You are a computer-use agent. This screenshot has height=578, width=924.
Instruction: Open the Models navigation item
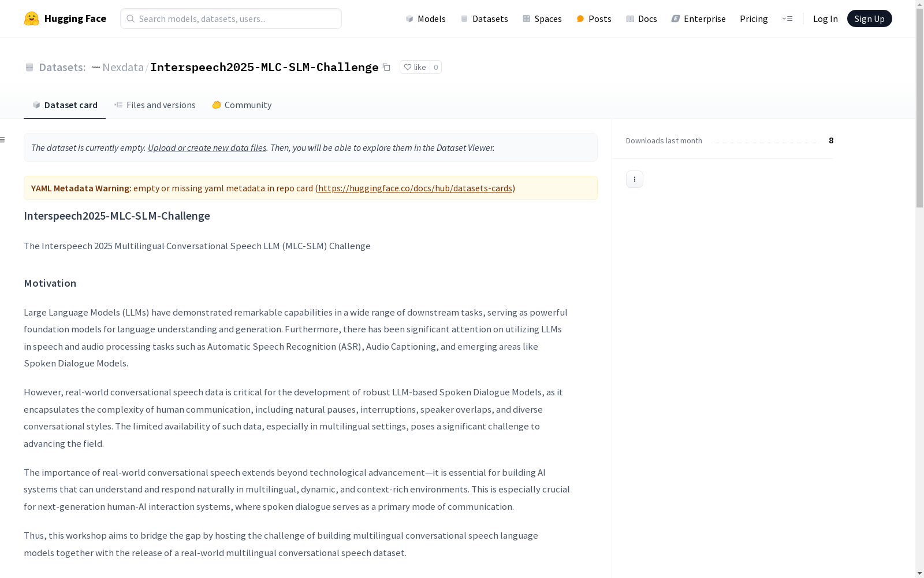(x=426, y=18)
